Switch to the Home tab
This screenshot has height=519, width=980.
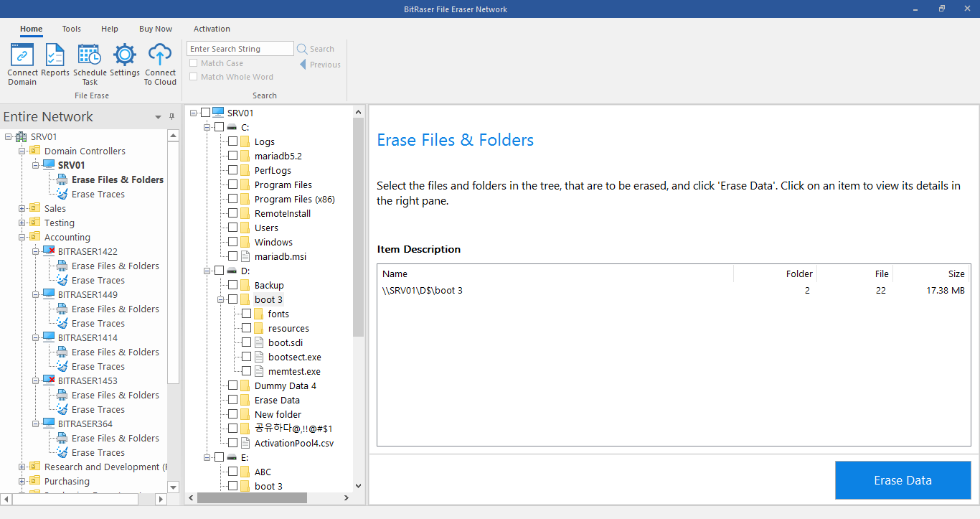pos(32,29)
